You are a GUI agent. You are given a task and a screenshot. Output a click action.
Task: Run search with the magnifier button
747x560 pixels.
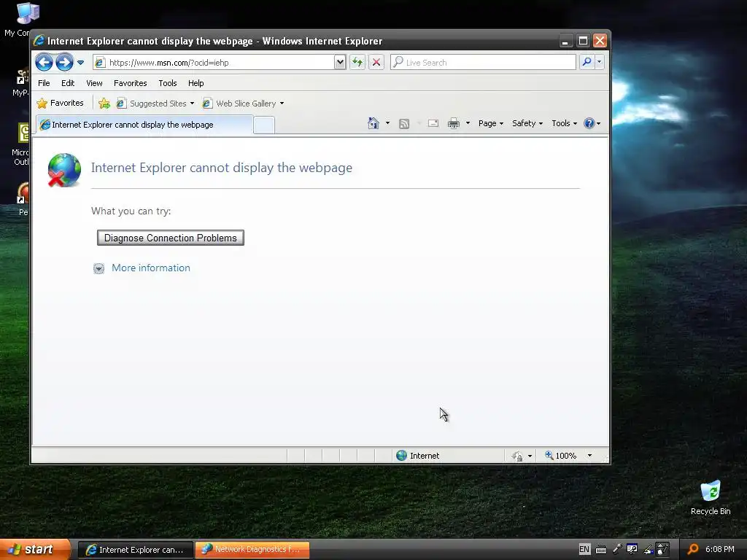click(x=587, y=62)
